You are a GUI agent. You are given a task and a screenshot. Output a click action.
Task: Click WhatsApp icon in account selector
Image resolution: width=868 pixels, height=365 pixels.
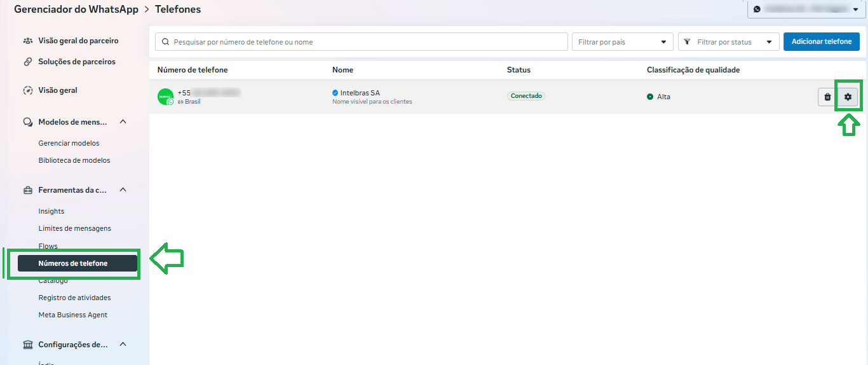(757, 9)
